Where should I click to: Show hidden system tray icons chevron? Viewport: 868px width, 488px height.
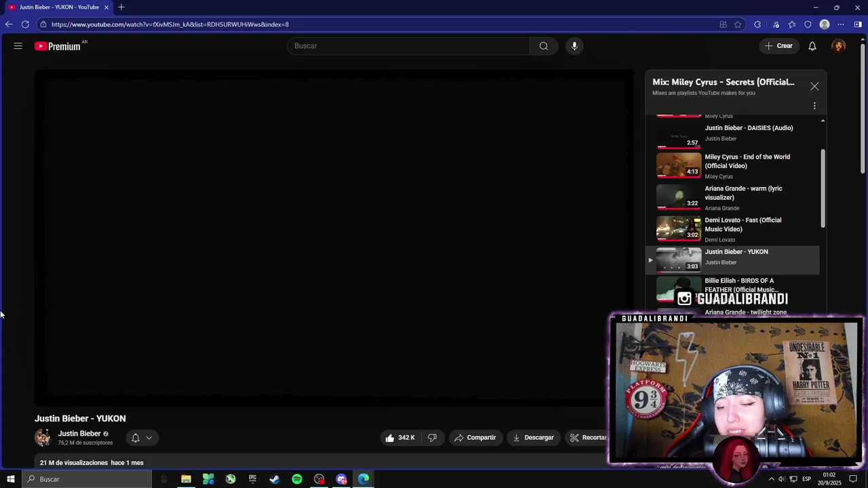tap(771, 479)
